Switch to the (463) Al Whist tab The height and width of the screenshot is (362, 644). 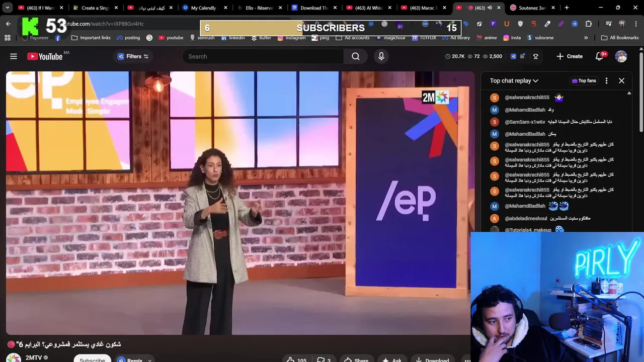point(368,8)
